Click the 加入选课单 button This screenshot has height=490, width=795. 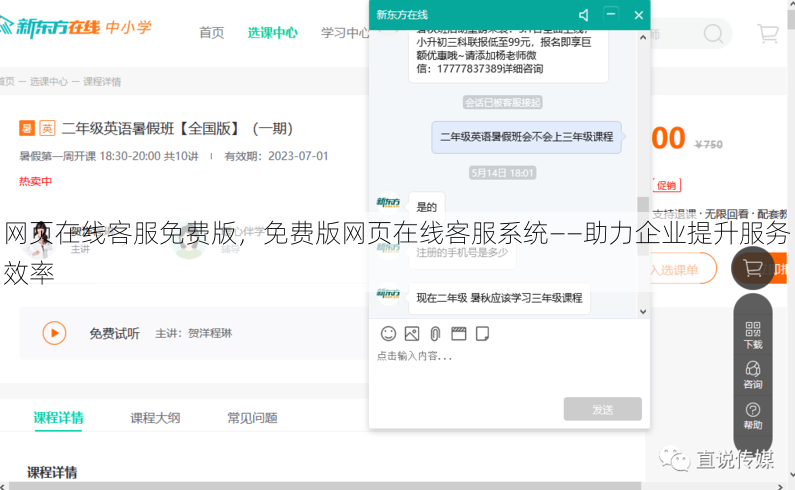[x=682, y=269]
